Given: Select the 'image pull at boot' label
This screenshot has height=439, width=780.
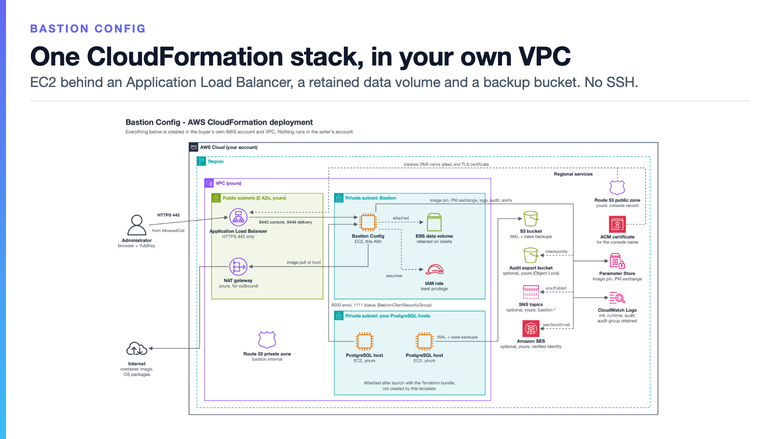Looking at the screenshot, I should coord(303,262).
